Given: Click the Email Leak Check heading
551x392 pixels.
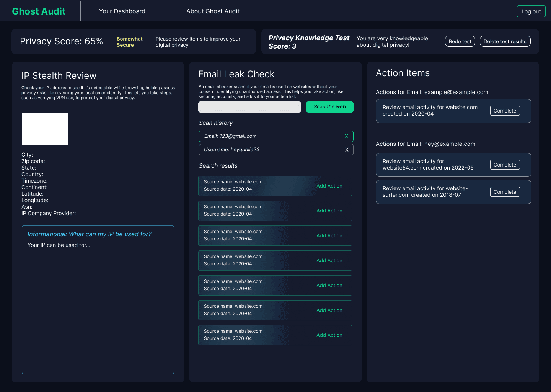Looking at the screenshot, I should [x=236, y=74].
